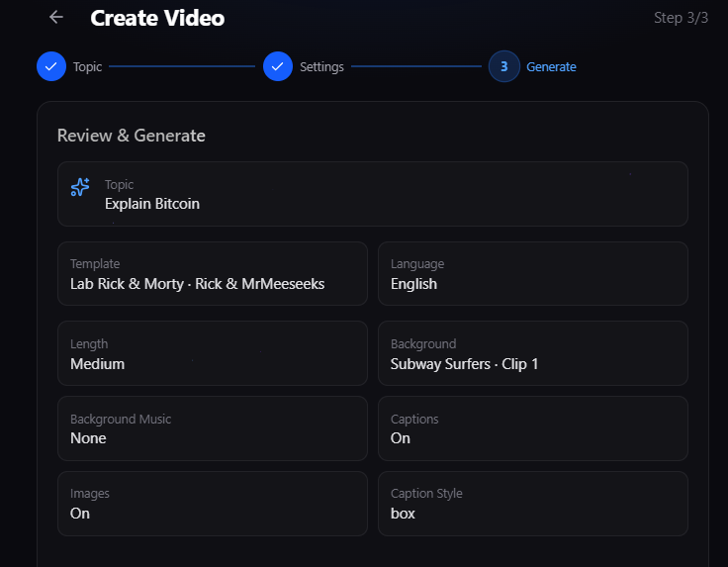Go to the Settings step label
The height and width of the screenshot is (567, 728).
pyautogui.click(x=321, y=67)
